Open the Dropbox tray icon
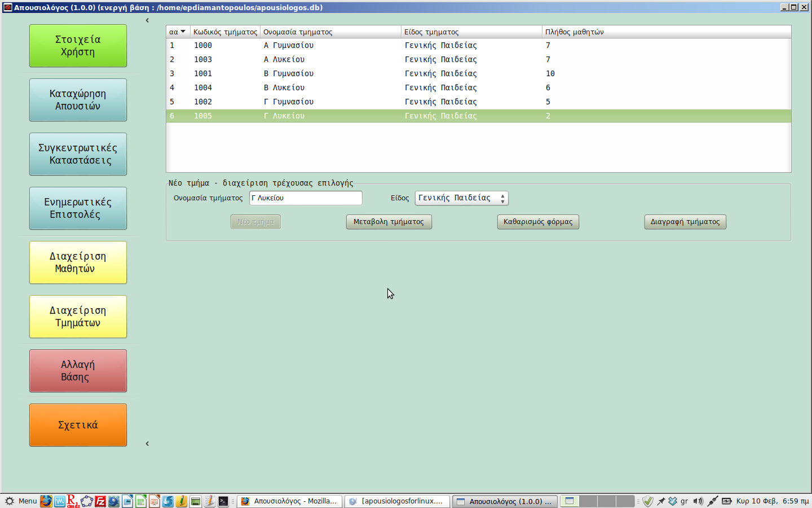 click(x=673, y=501)
